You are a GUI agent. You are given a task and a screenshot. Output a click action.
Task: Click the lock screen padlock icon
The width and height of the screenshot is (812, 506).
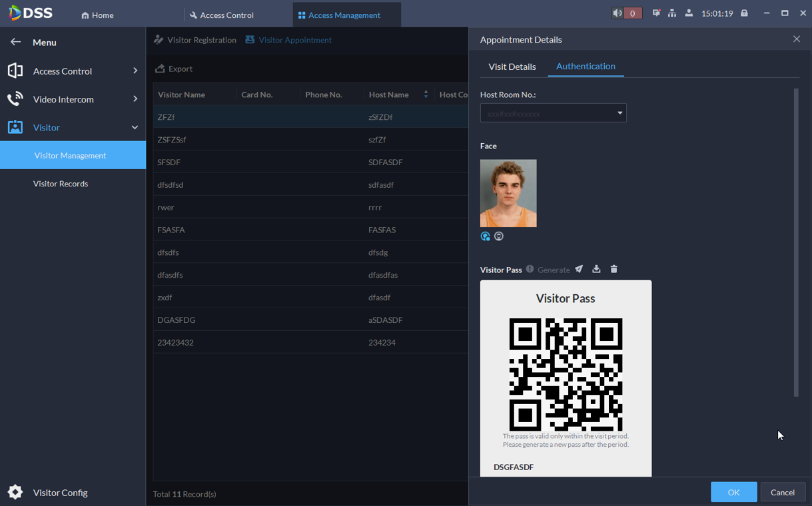744,13
